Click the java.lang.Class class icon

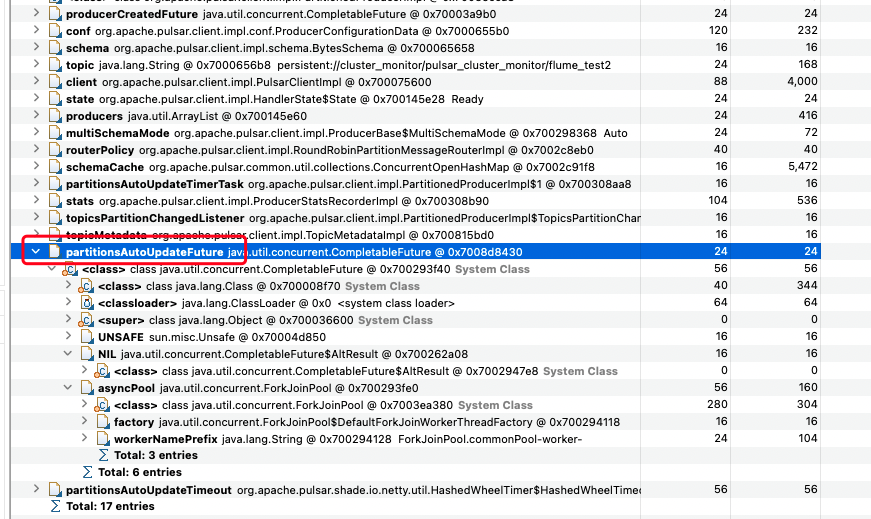86,287
